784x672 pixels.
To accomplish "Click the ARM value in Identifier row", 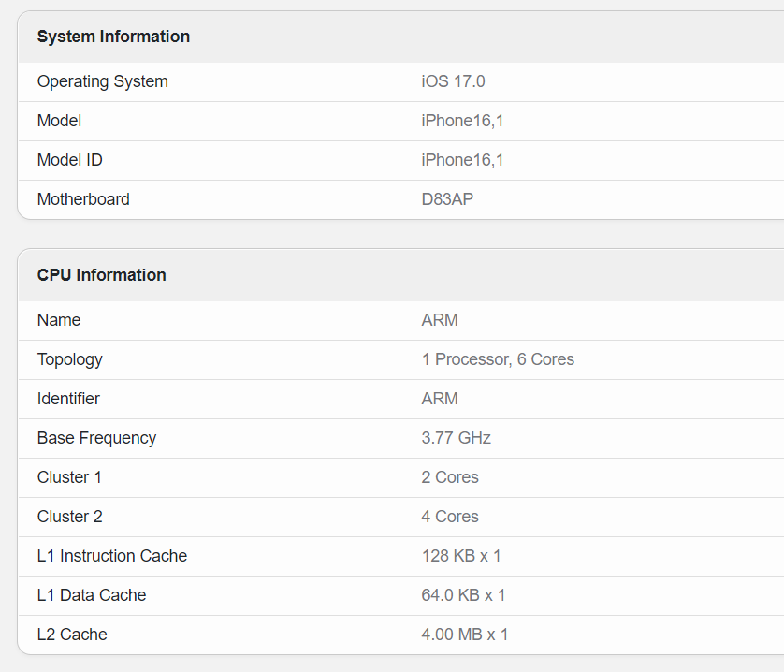I will pyautogui.click(x=440, y=399).
